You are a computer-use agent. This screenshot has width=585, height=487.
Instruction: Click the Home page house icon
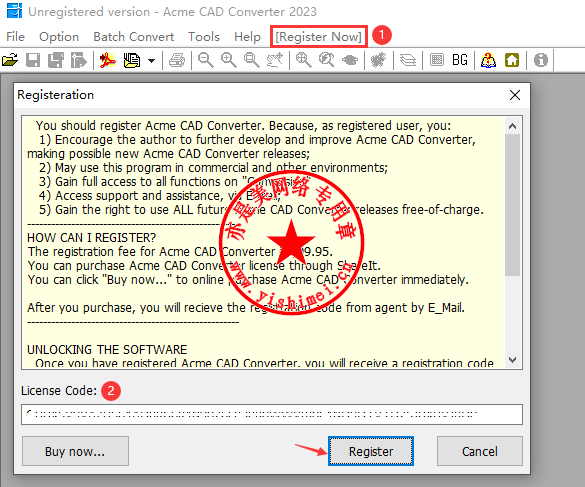[x=512, y=60]
